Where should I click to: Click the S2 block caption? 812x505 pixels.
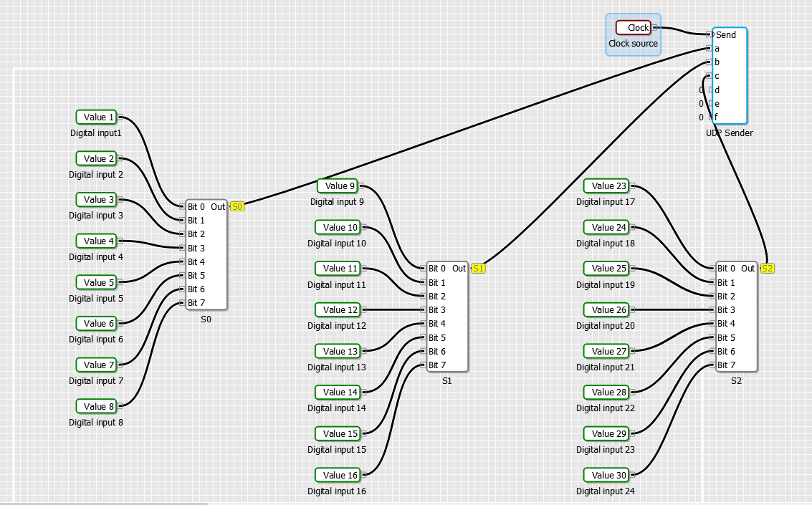[x=737, y=381]
